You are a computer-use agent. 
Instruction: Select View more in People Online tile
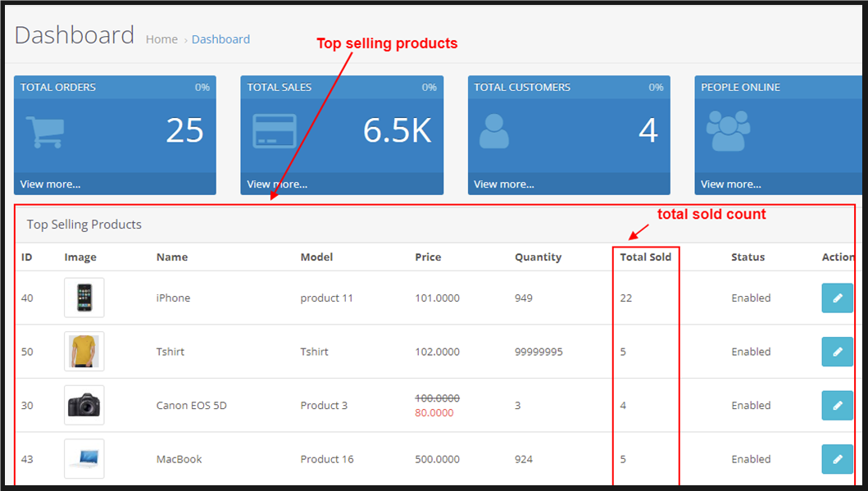point(730,184)
